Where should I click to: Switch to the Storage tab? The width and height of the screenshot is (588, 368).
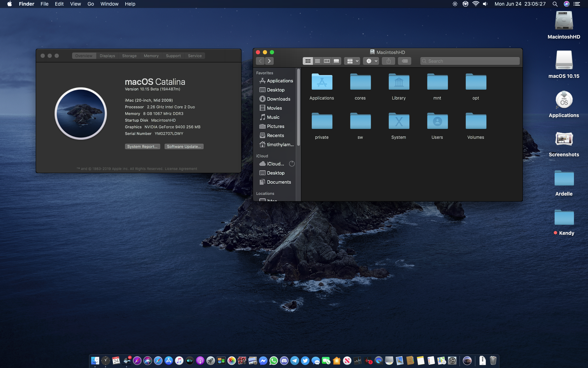tap(129, 56)
